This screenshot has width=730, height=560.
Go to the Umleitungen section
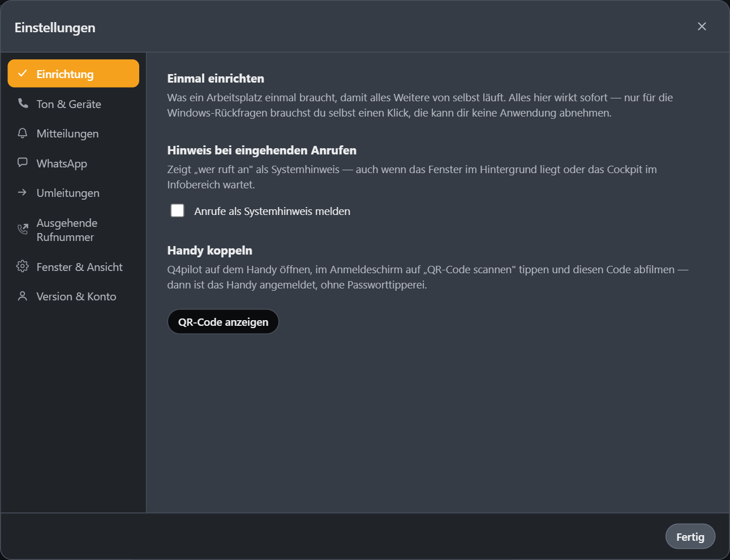(74, 193)
